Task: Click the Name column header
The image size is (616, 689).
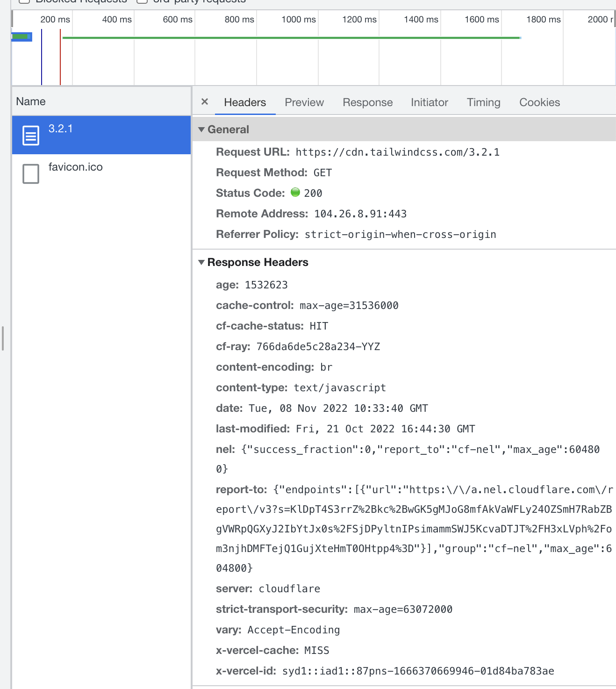Action: (x=31, y=101)
